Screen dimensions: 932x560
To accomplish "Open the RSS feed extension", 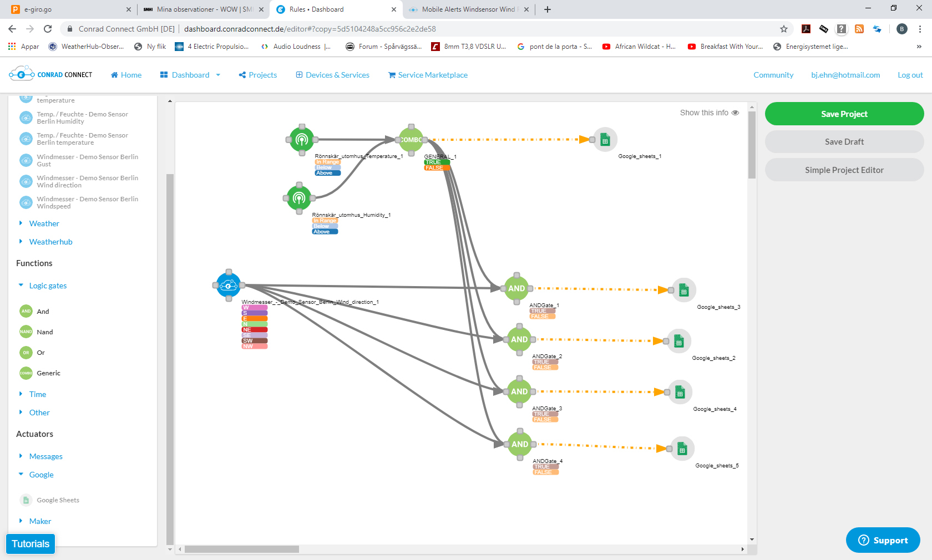I will click(x=859, y=29).
